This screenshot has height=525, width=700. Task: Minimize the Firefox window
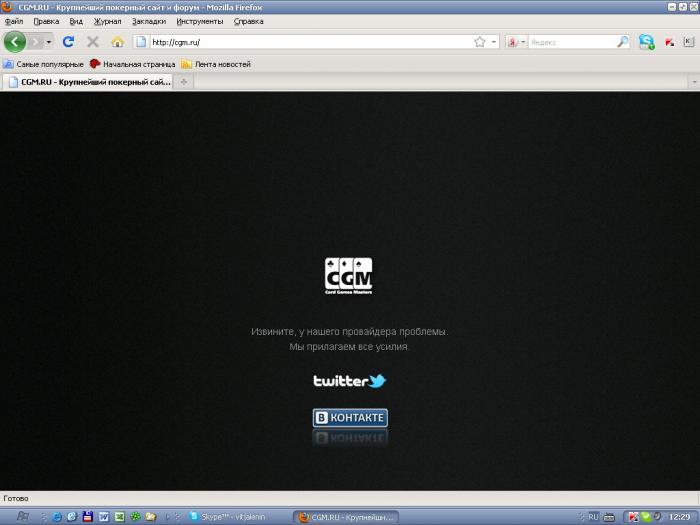(x=672, y=7)
